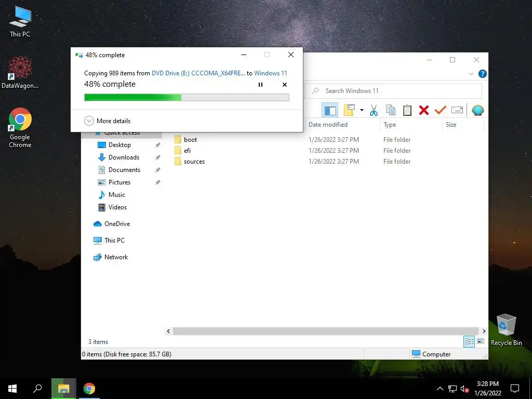
Task: Open network status tray icon
Action: (453, 389)
